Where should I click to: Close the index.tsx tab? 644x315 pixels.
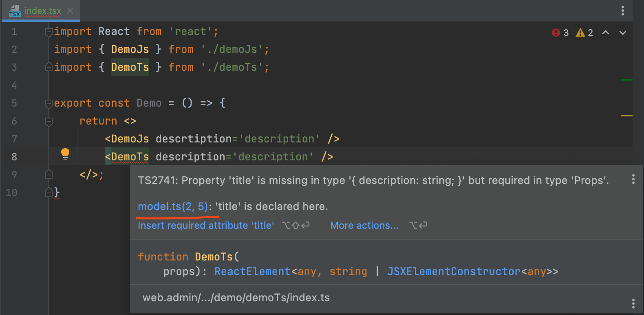(70, 11)
